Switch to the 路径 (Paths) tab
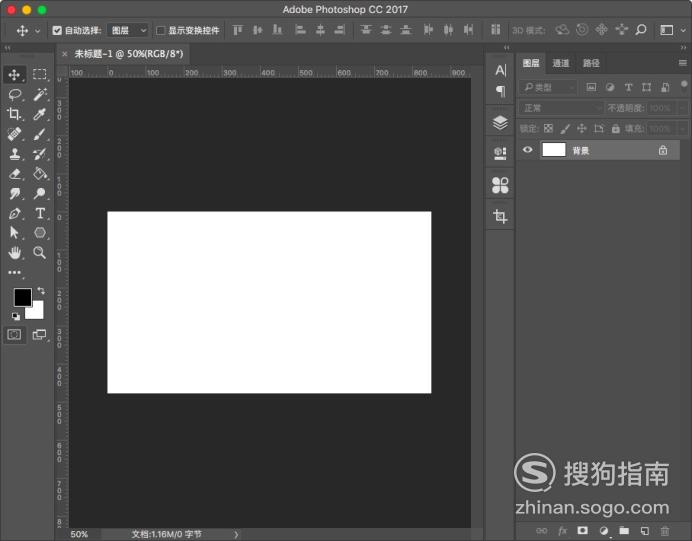Screen dimensions: 692x541 [591, 63]
